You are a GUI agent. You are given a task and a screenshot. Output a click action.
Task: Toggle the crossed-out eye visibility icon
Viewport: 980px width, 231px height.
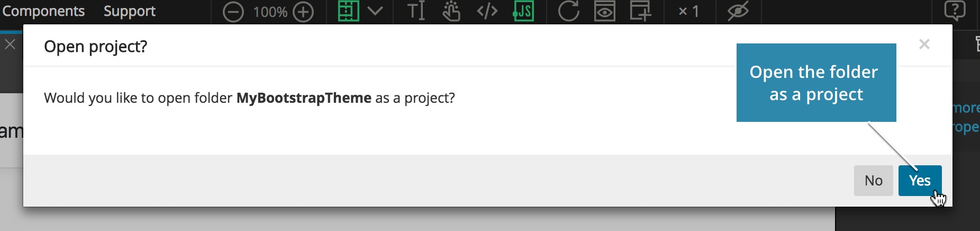click(x=738, y=11)
